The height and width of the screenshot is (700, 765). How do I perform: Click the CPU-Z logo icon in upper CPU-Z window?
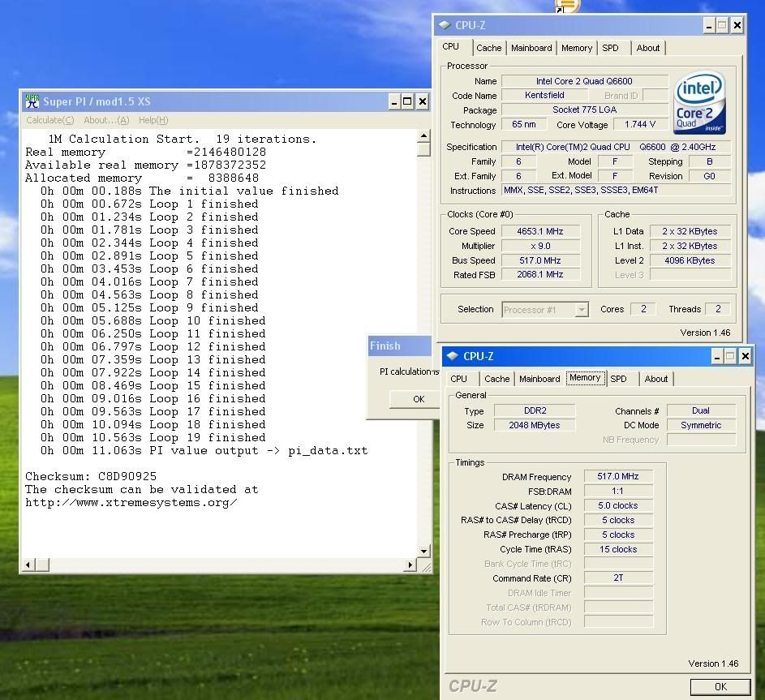click(445, 25)
